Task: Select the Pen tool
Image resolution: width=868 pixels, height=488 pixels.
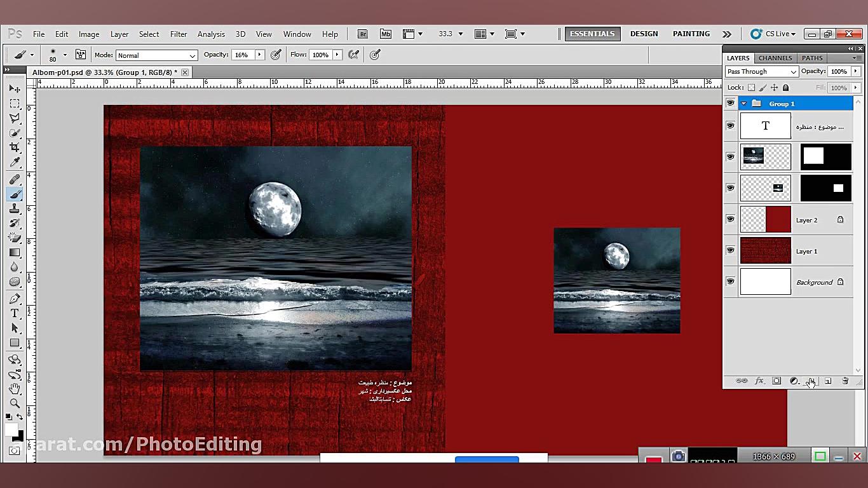Action: (x=15, y=299)
